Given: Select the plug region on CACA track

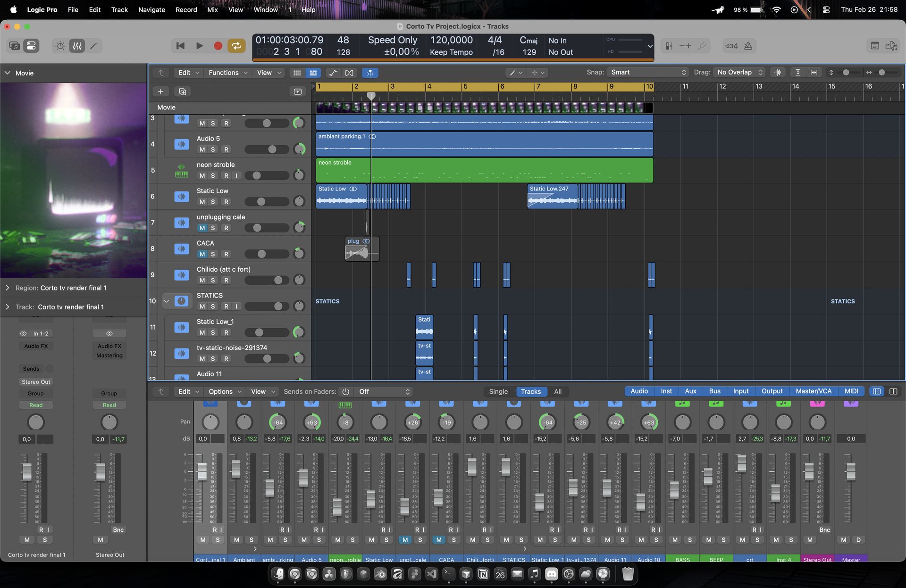Looking at the screenshot, I should 361,249.
